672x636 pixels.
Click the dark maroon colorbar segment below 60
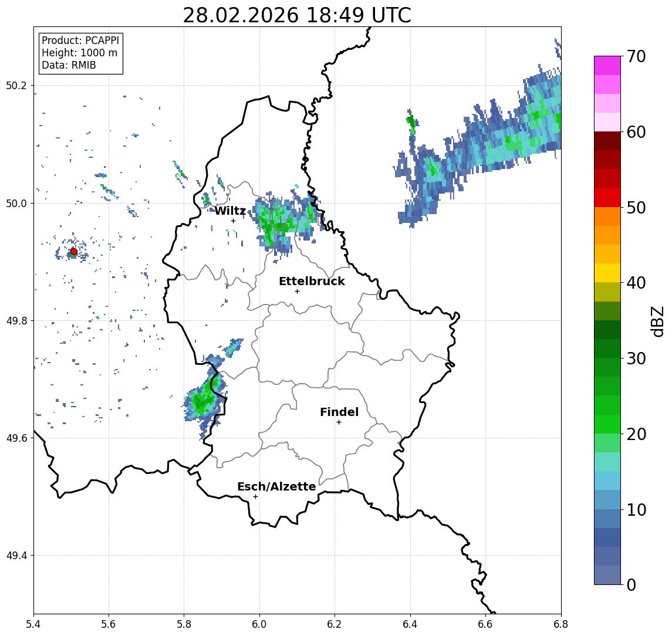pos(607,141)
